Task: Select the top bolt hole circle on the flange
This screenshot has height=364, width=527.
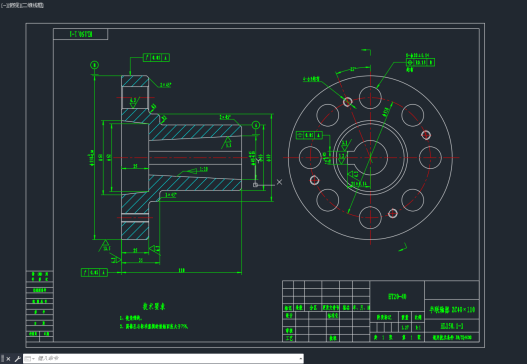Action: (x=370, y=97)
